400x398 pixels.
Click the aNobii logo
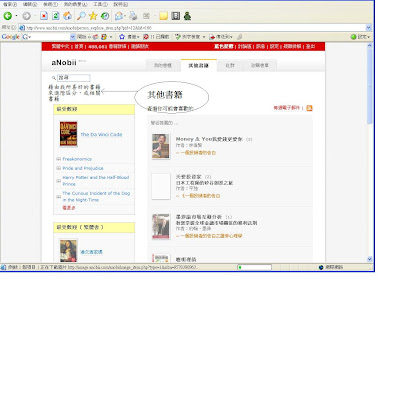64,62
